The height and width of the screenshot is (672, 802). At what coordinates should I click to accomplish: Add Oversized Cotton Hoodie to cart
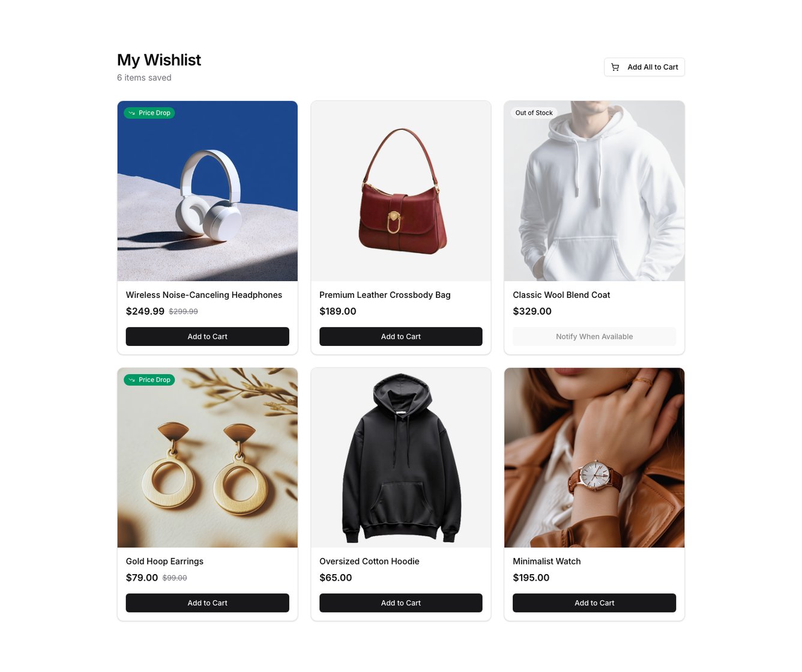pos(401,603)
